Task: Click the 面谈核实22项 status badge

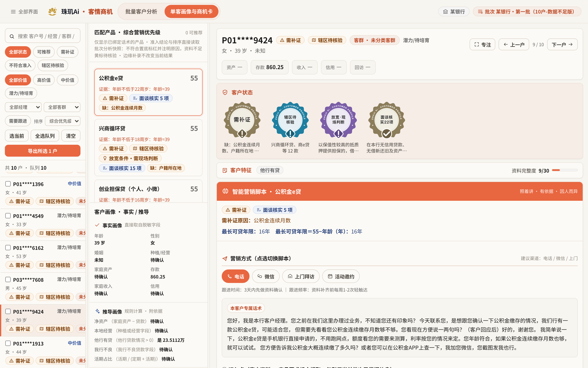Action: (x=386, y=120)
